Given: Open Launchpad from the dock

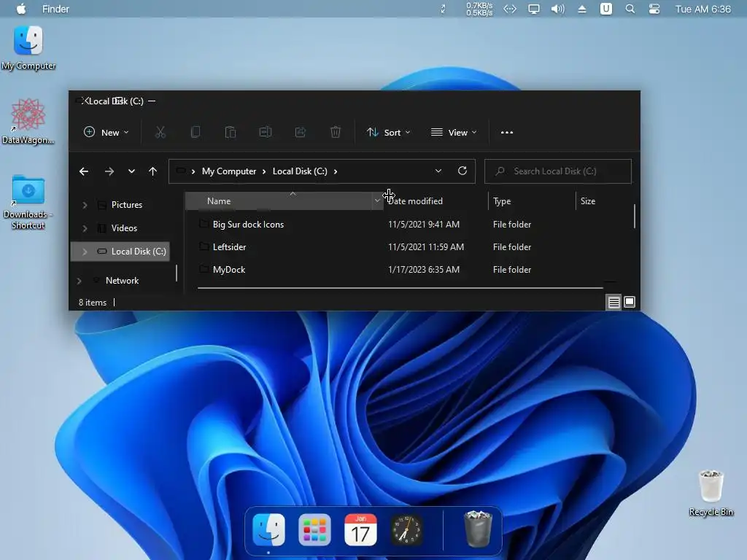Looking at the screenshot, I should tap(314, 529).
